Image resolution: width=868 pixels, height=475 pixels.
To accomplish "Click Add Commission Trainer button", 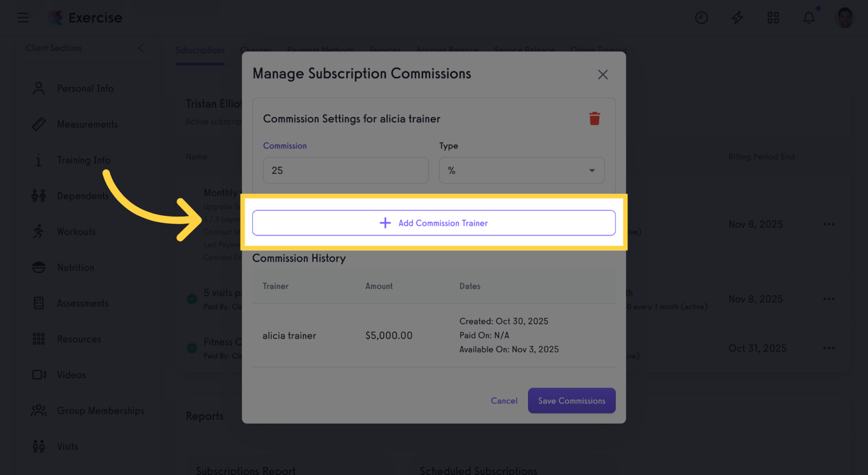I will (x=433, y=223).
